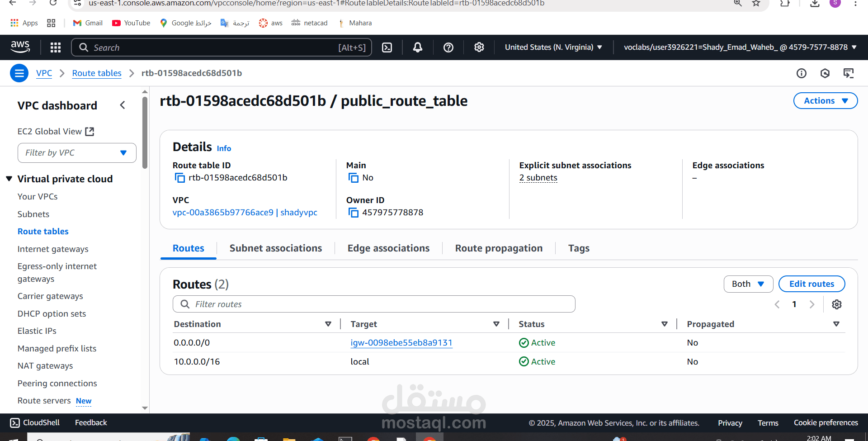Open the Google Maps bookmark
Image resolution: width=868 pixels, height=441 pixels.
[x=186, y=23]
